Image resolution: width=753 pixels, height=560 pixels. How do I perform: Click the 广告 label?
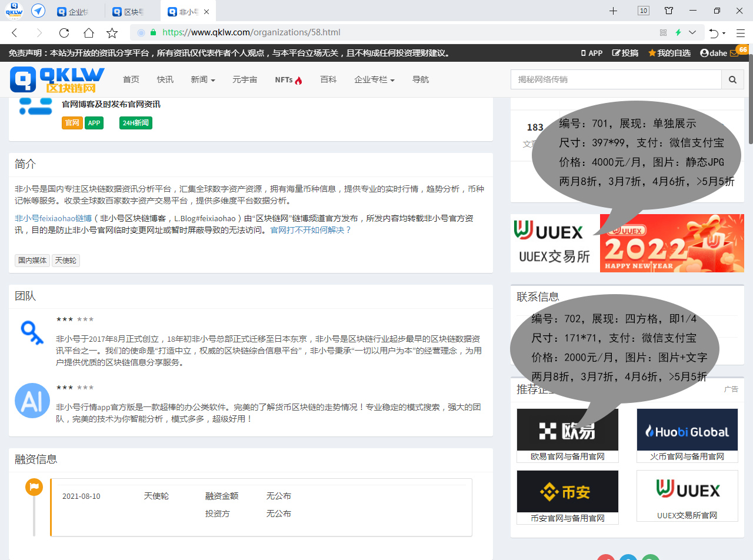point(731,389)
